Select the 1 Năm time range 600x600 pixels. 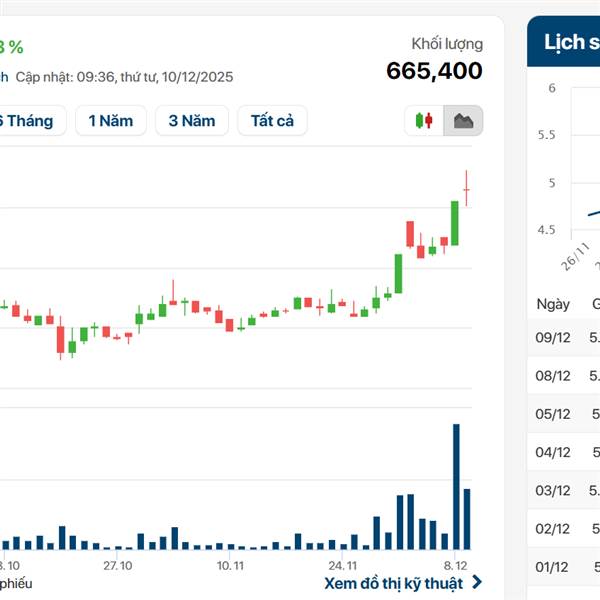[110, 121]
